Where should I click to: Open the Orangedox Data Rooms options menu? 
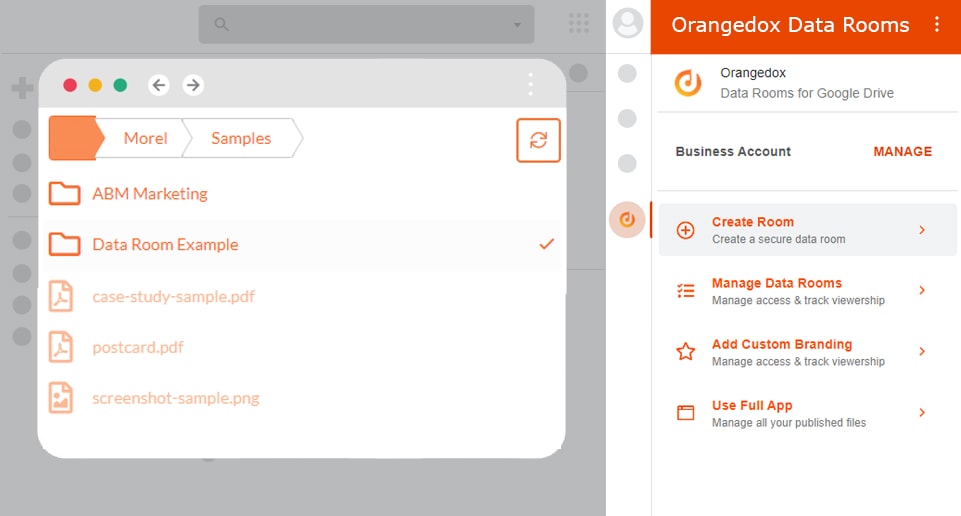tap(936, 25)
